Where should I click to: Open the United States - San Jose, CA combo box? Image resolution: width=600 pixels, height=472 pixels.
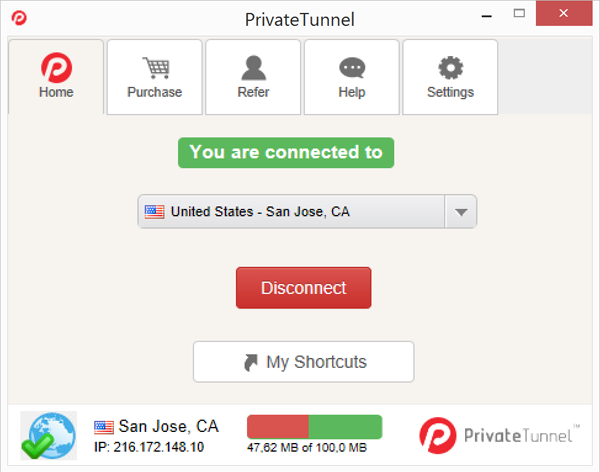click(293, 212)
